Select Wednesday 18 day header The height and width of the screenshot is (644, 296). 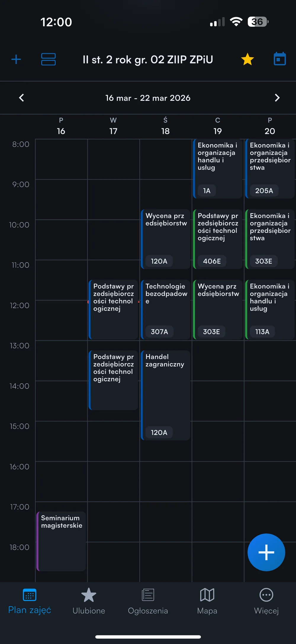coord(165,127)
